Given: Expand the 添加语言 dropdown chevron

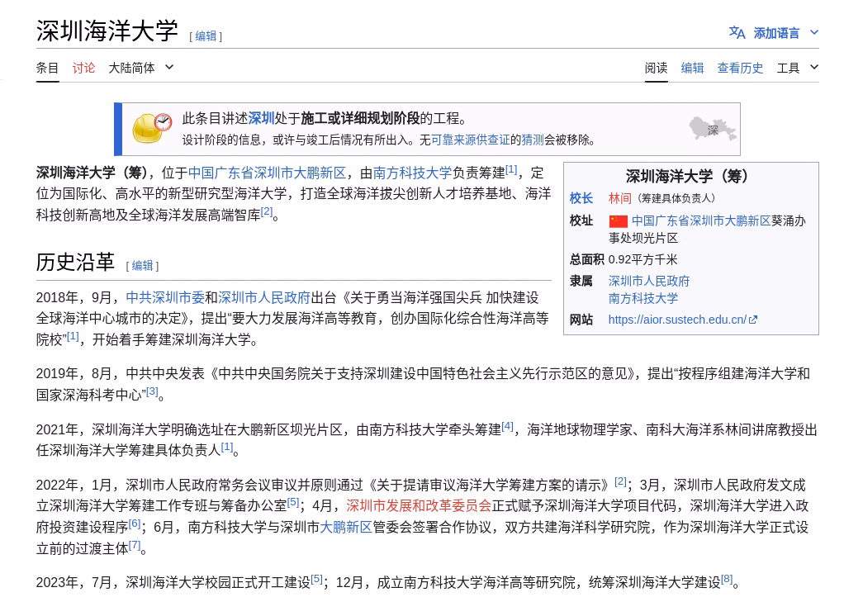Looking at the screenshot, I should click(814, 33).
